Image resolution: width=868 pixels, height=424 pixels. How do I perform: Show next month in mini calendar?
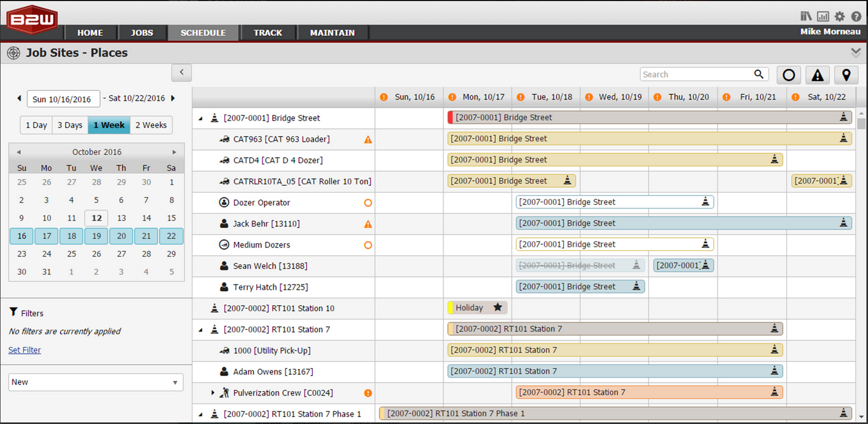[x=175, y=152]
